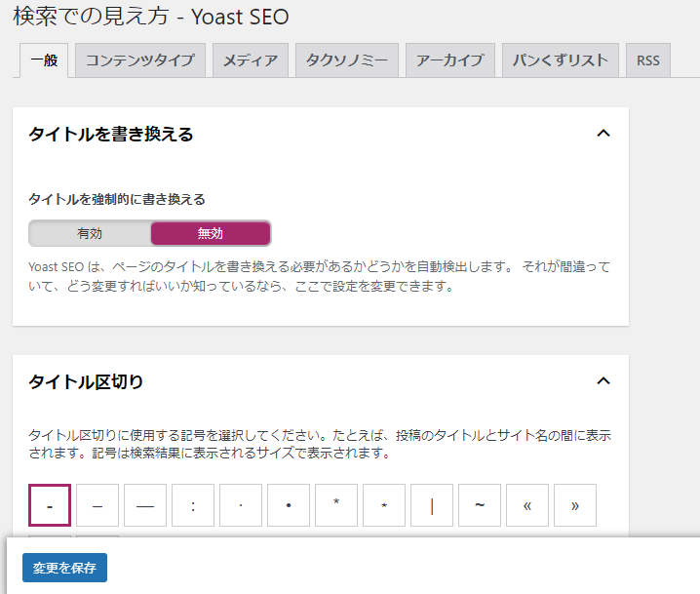The width and height of the screenshot is (700, 594).
Task: Go to the パンくずリスト tab
Action: point(561,60)
